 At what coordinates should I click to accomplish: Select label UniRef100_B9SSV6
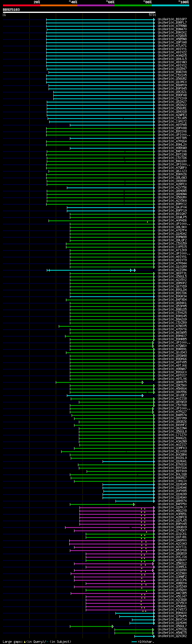tap(172, 131)
